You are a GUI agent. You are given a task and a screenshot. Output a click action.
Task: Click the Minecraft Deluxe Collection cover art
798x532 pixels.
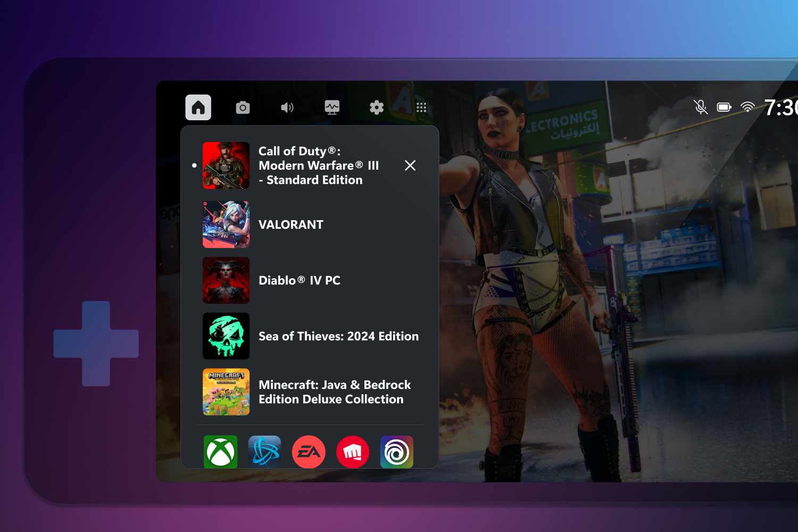[226, 392]
